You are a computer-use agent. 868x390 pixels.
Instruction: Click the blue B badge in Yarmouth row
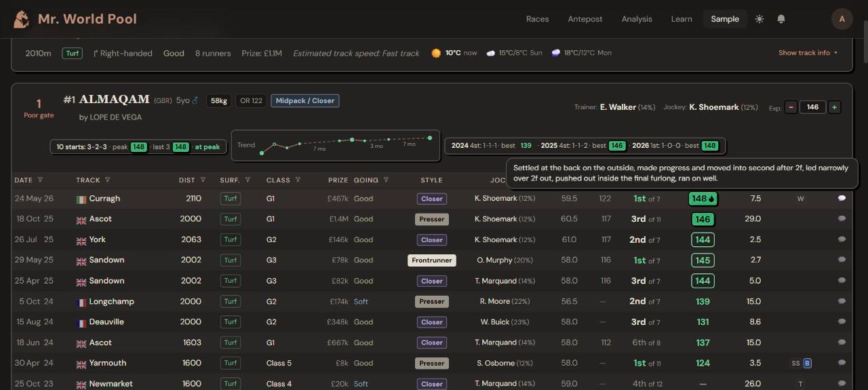[807, 363]
